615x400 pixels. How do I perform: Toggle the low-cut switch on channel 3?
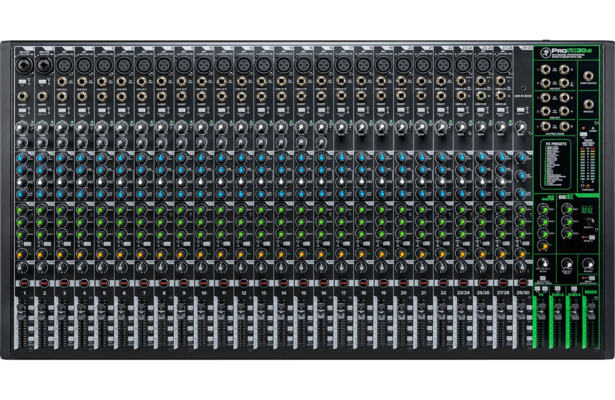[62, 111]
